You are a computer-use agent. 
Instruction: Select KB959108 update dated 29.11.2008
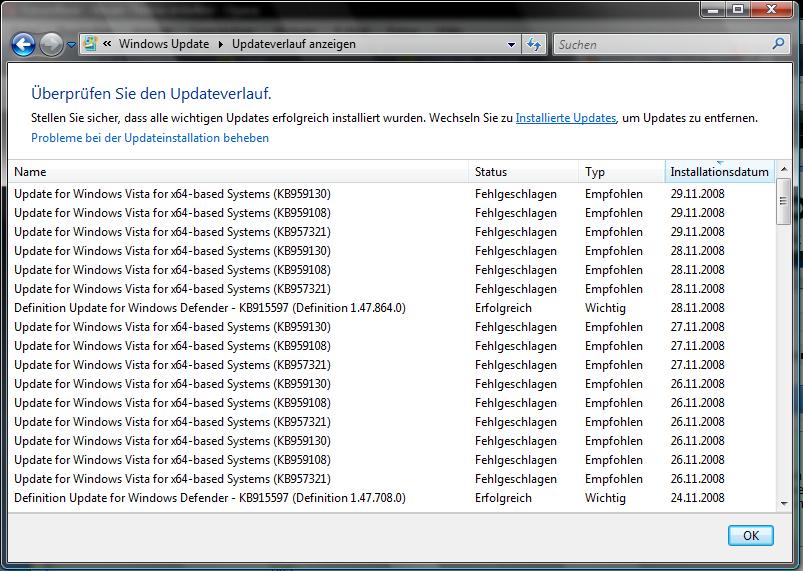[172, 213]
